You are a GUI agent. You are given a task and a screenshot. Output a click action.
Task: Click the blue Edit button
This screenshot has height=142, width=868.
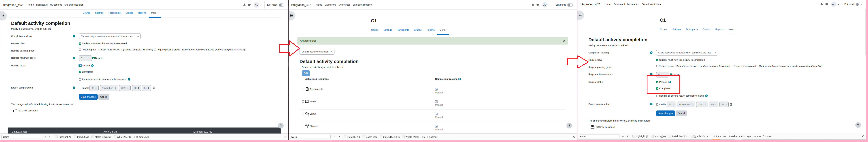click(x=306, y=73)
